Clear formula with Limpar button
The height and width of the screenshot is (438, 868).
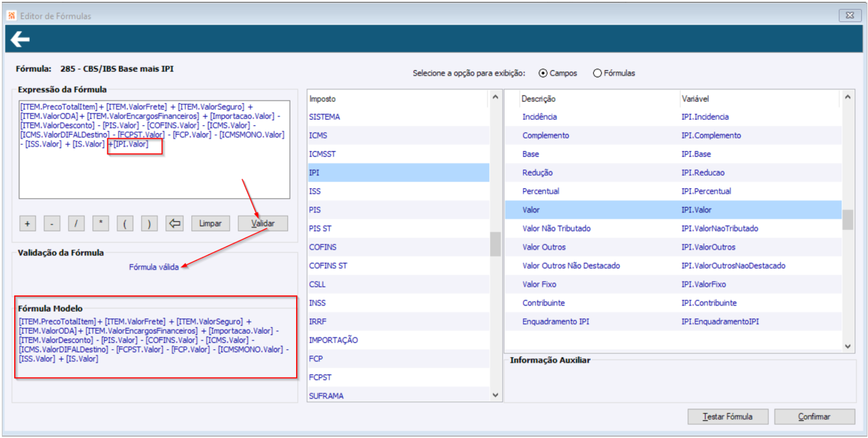tap(210, 223)
